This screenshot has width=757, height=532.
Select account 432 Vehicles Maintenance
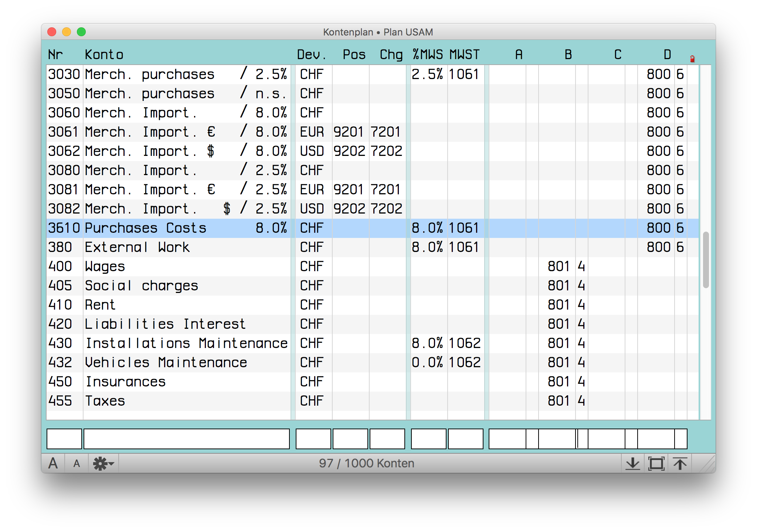click(185, 362)
